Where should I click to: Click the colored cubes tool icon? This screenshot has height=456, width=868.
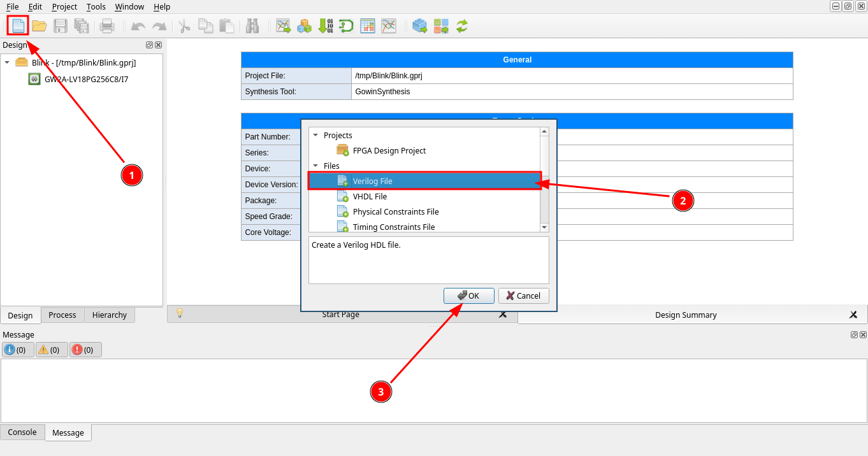pos(305,25)
